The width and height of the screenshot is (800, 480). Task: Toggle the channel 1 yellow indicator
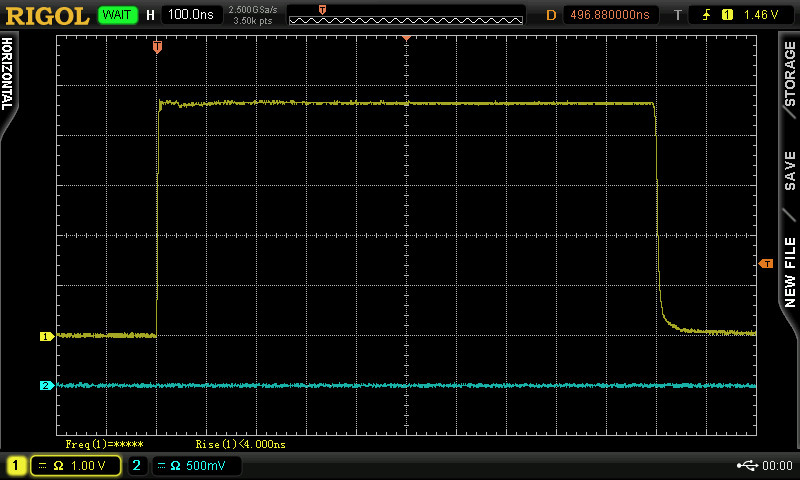point(17,465)
